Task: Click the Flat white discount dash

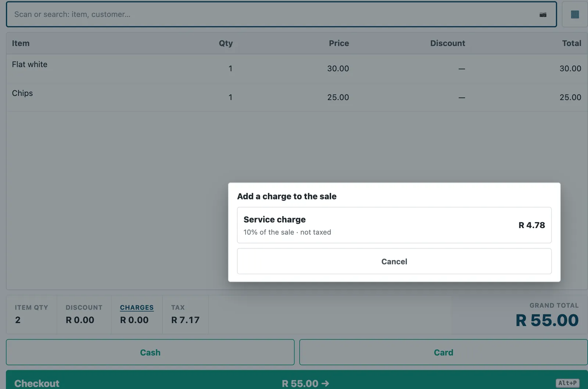Action: 462,69
